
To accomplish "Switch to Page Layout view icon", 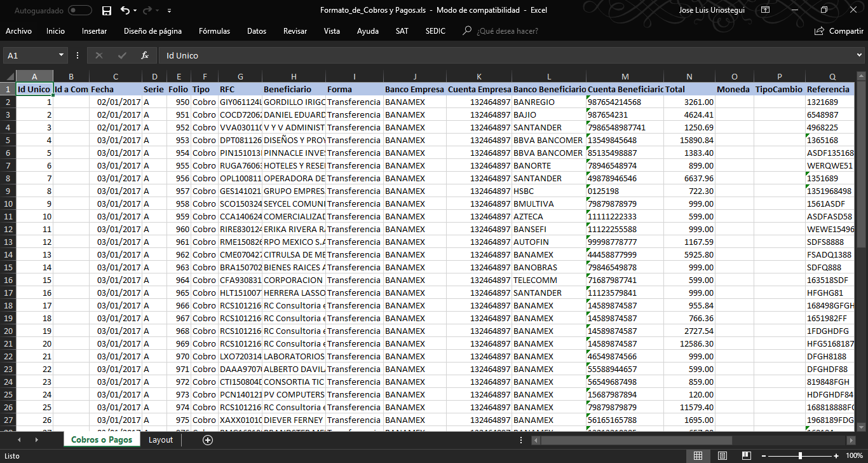I will [x=722, y=456].
